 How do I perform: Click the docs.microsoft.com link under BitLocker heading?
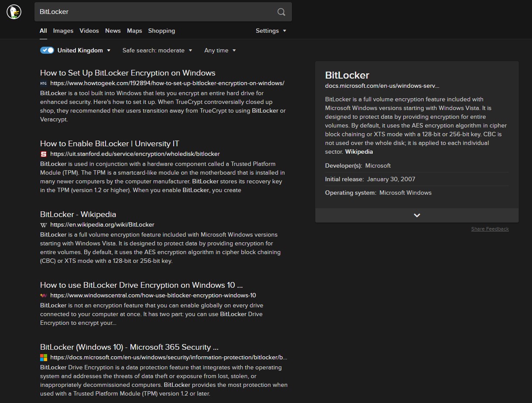(x=382, y=86)
